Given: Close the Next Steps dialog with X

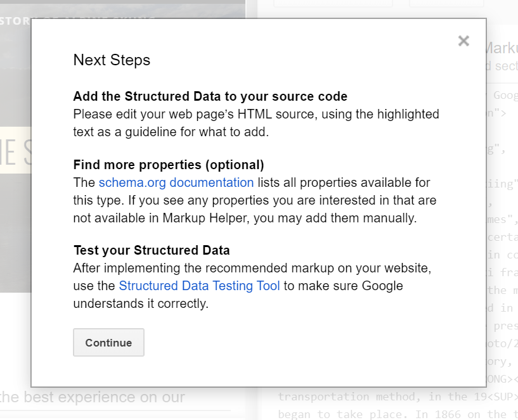Looking at the screenshot, I should pos(463,41).
